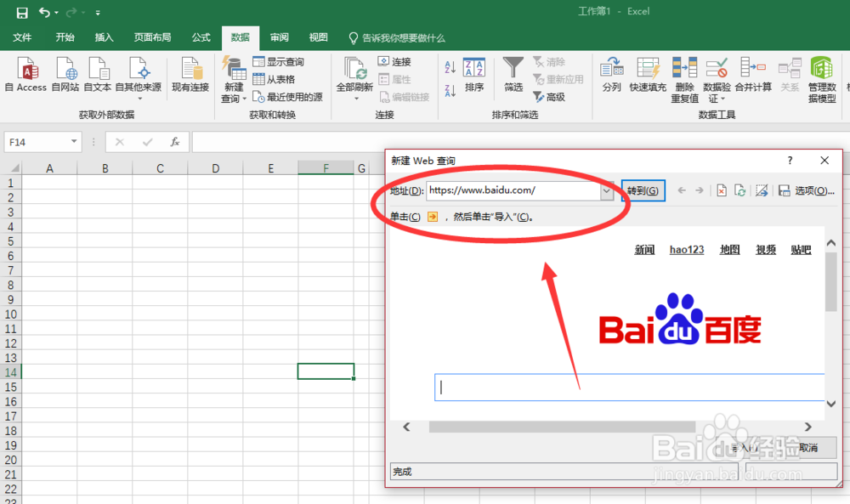Select column D header
The image size is (850, 504).
tap(215, 168)
